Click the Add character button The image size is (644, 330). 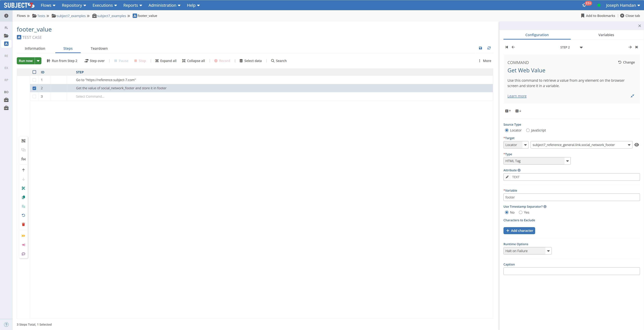(x=519, y=231)
